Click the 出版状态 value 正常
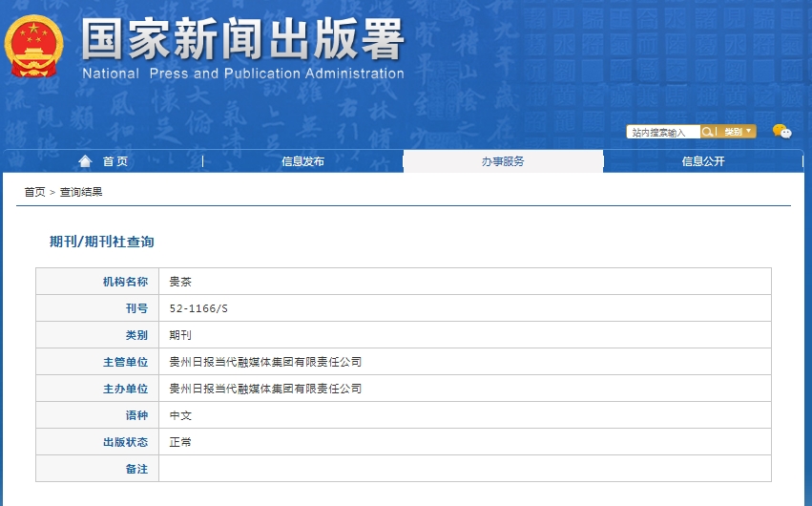This screenshot has width=812, height=506. pyautogui.click(x=180, y=442)
